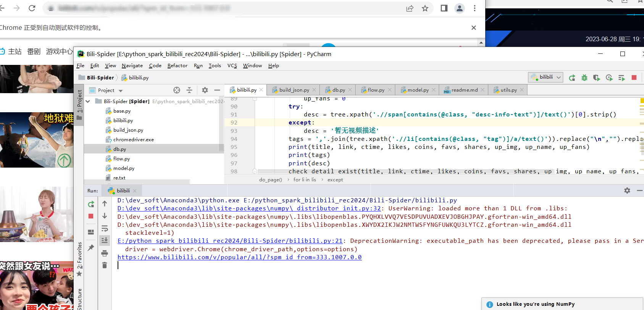Dismiss the Chrome automation notification bar
644x310 pixels.
coord(474,27)
